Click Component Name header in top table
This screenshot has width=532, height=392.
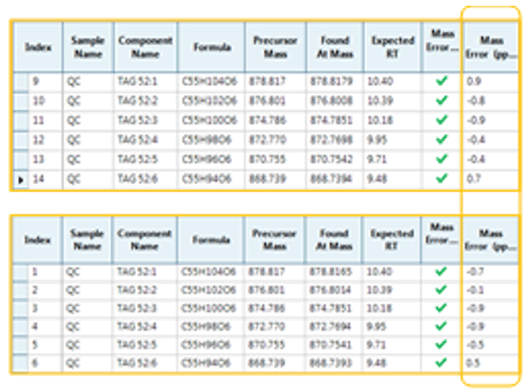point(144,46)
